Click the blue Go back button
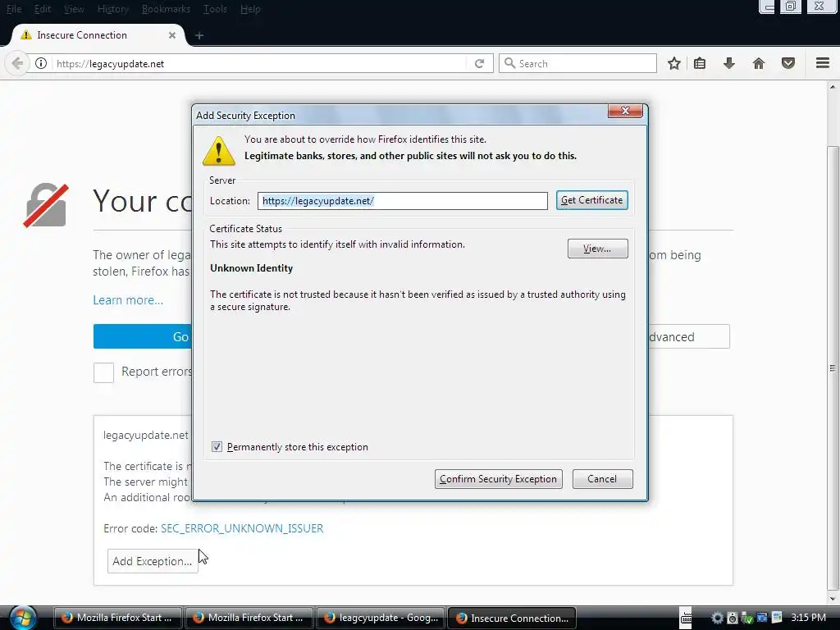Viewport: 840px width, 630px height. tap(143, 336)
